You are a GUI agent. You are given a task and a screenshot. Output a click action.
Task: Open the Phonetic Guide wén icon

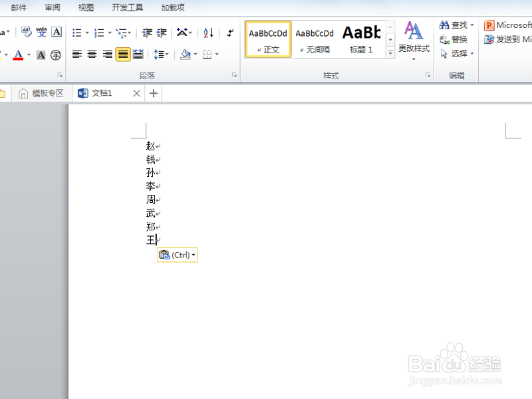(x=41, y=32)
